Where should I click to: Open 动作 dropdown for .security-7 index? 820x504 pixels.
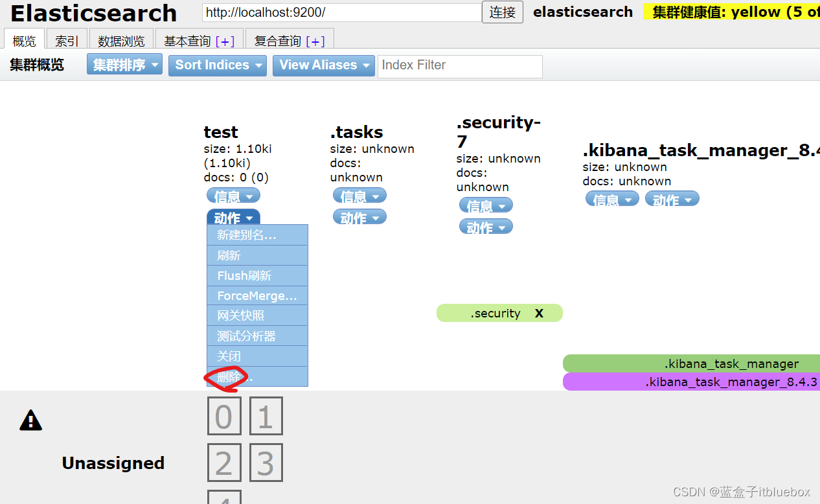(x=486, y=227)
